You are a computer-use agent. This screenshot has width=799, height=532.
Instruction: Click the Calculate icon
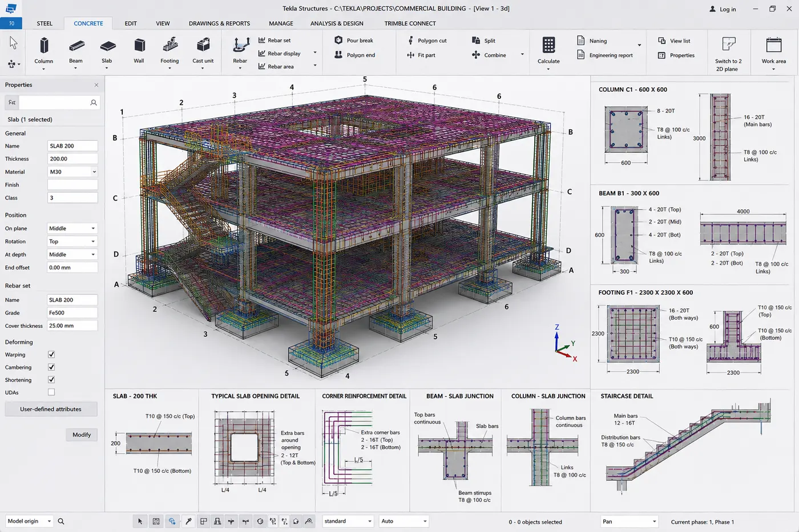tap(548, 46)
